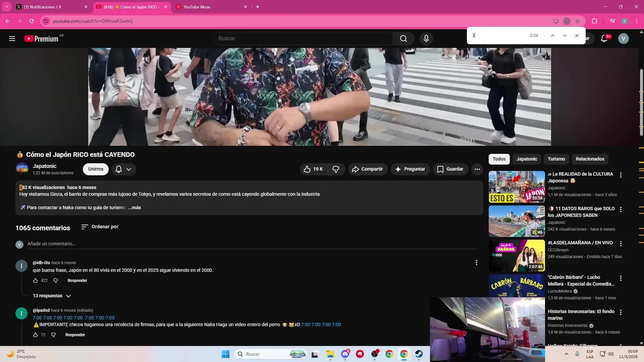This screenshot has width=644, height=362.
Task: Open Chrome tab search dropdown
Action: click(x=7, y=7)
